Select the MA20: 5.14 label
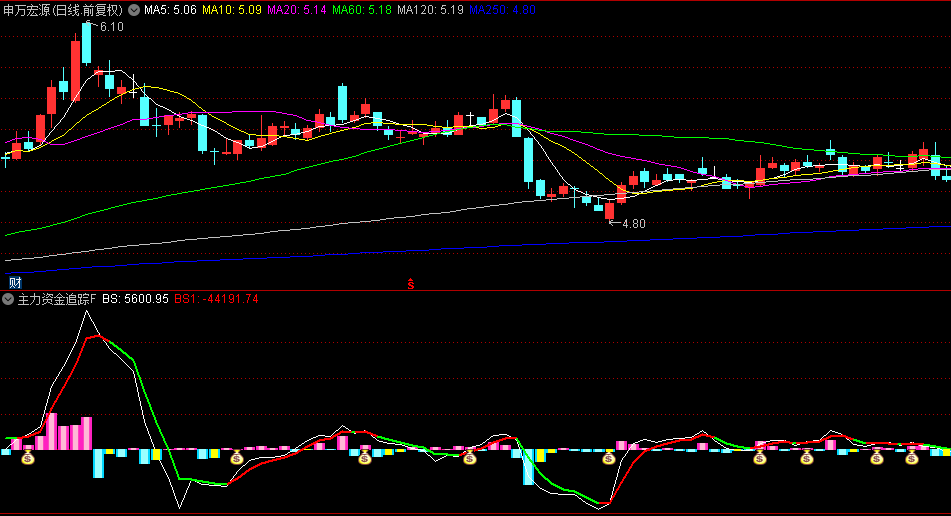The height and width of the screenshot is (516, 951). tap(297, 10)
